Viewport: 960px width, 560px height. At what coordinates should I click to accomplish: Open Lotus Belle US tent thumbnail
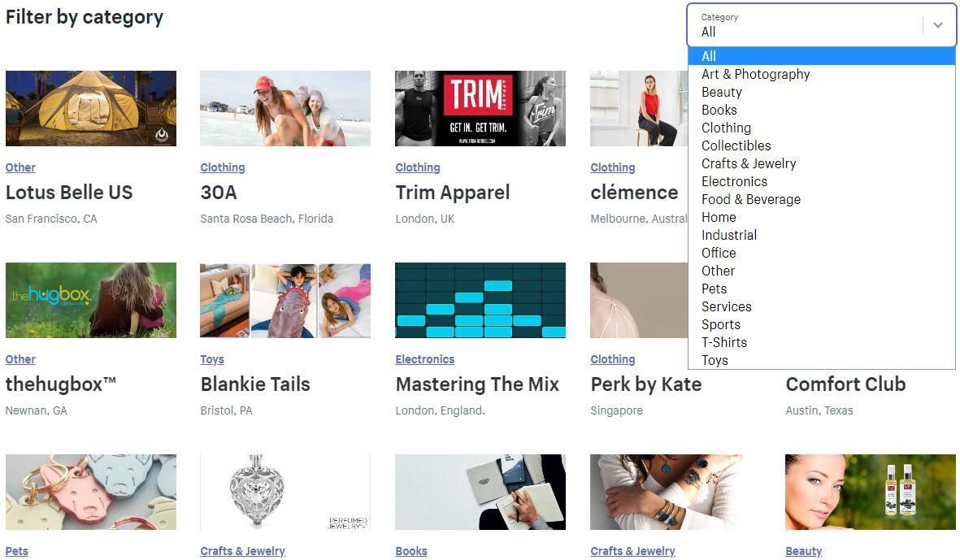(x=90, y=108)
